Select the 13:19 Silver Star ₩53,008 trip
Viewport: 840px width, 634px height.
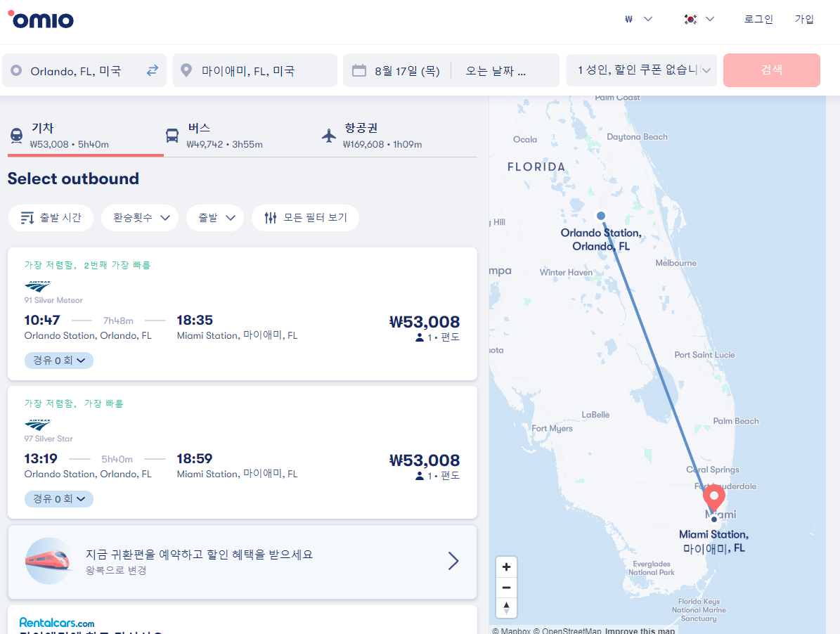click(x=242, y=453)
